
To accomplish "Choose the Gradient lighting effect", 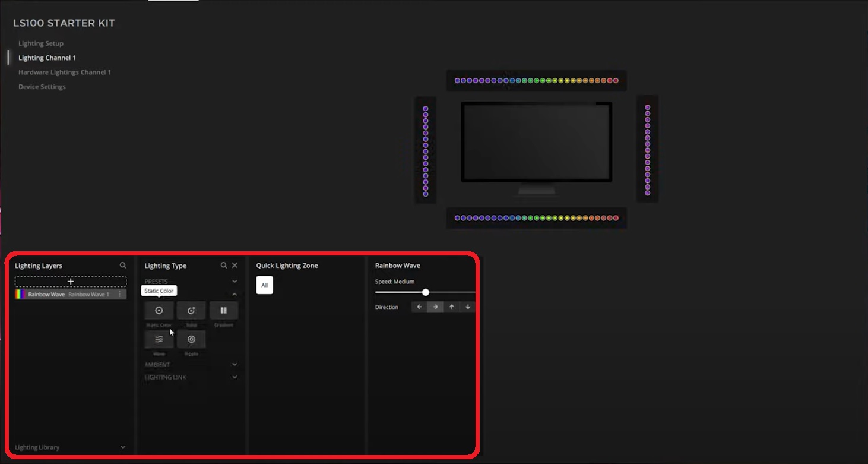I will pos(224,310).
